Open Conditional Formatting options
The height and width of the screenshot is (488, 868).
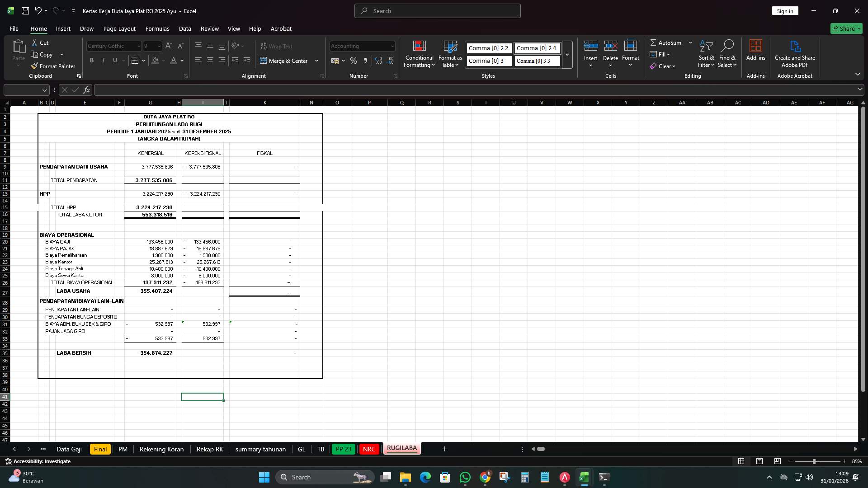point(419,54)
